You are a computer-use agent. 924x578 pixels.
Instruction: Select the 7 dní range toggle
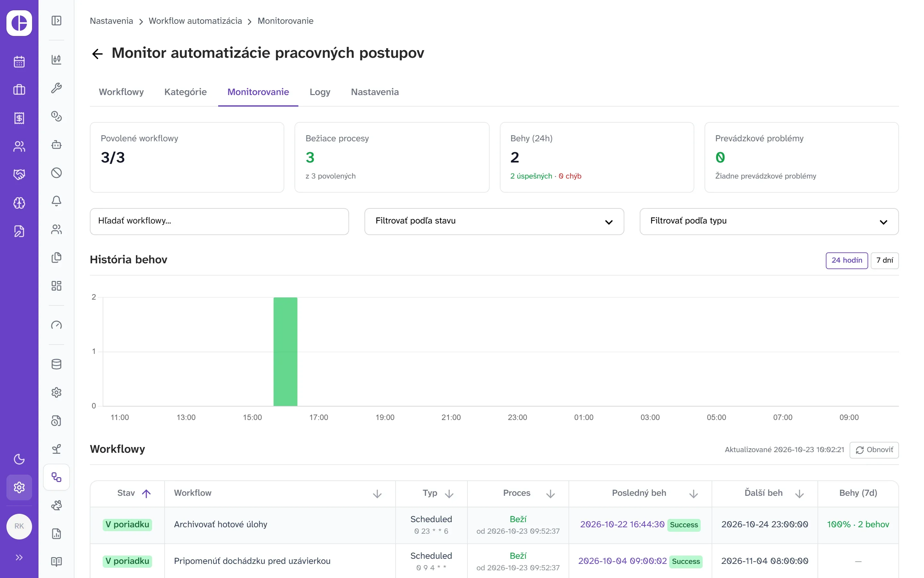(885, 260)
